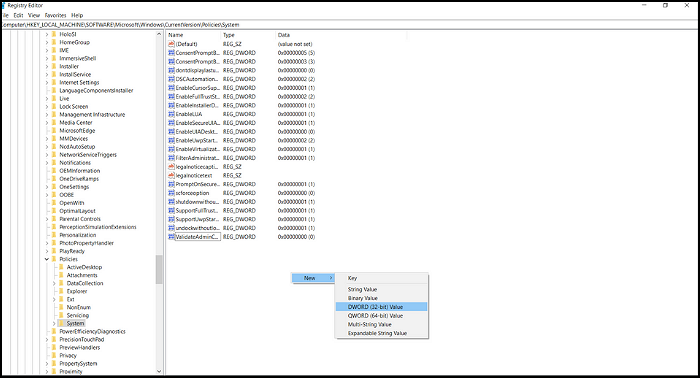Click the string icon beside legalnoticetext

click(x=171, y=175)
